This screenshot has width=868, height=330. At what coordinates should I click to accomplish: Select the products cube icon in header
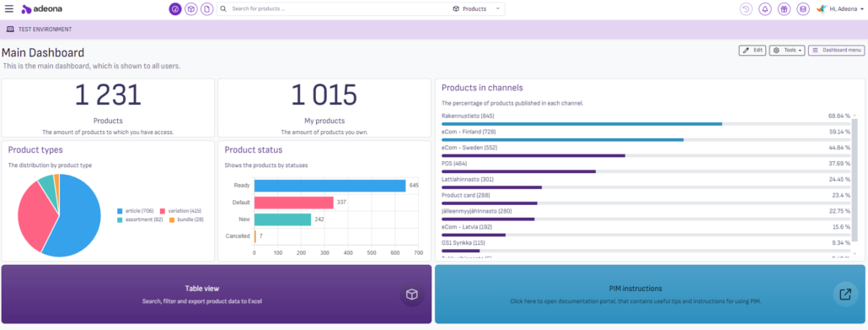(x=191, y=9)
